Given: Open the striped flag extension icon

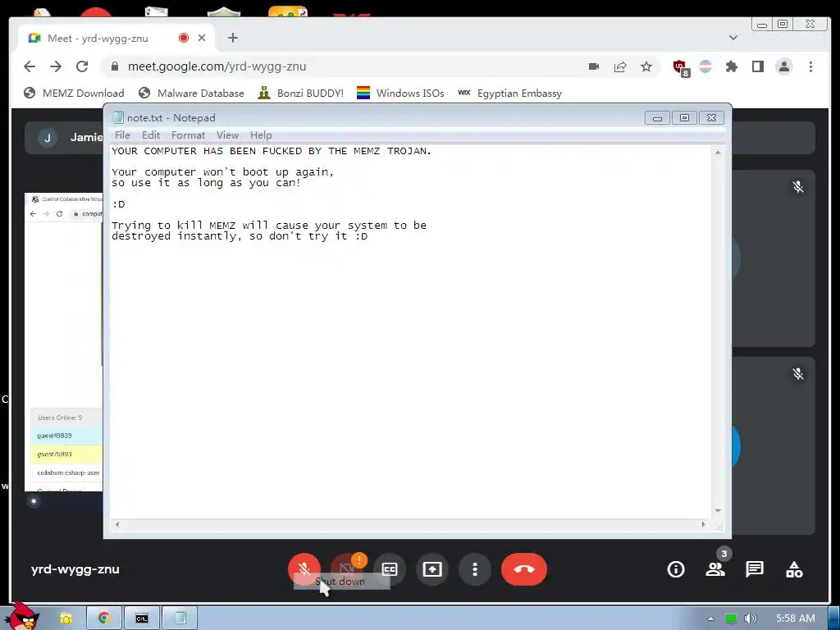Looking at the screenshot, I should tap(705, 66).
